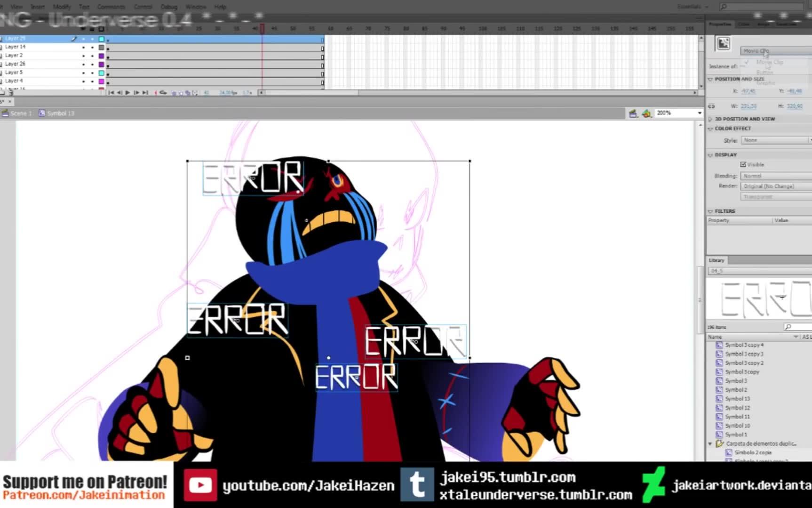Toggle lock dot of Layer 5
The image size is (812, 508).
tap(92, 73)
